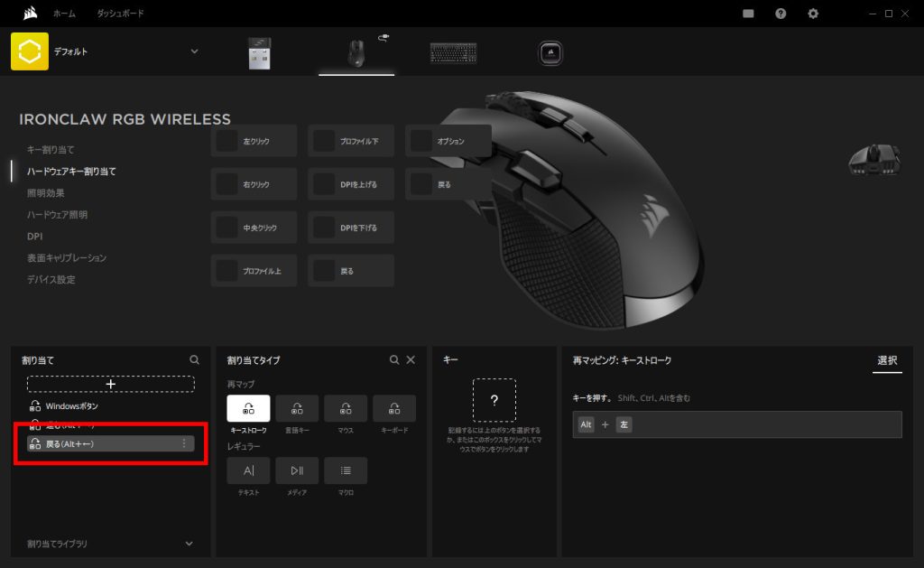Click the yellow デフォルト profile icon
Image resolution: width=924 pixels, height=568 pixels.
[x=30, y=51]
